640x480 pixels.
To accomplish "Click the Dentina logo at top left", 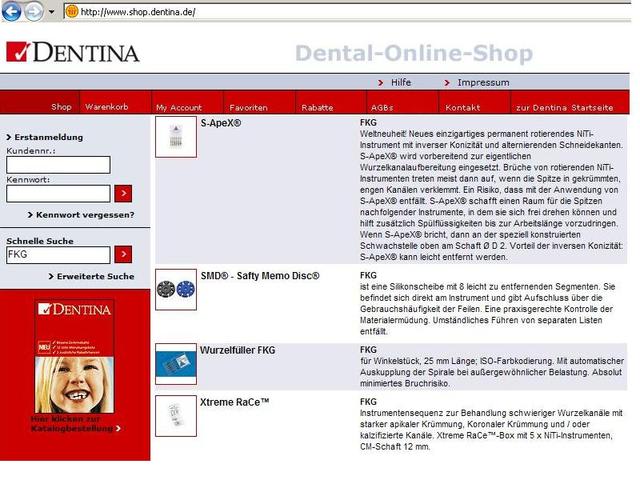I will pyautogui.click(x=73, y=52).
